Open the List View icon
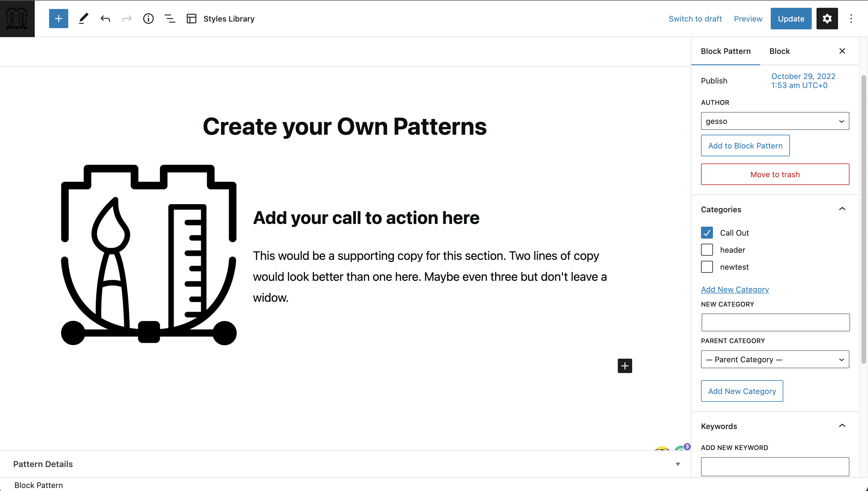868x491 pixels. click(x=170, y=19)
